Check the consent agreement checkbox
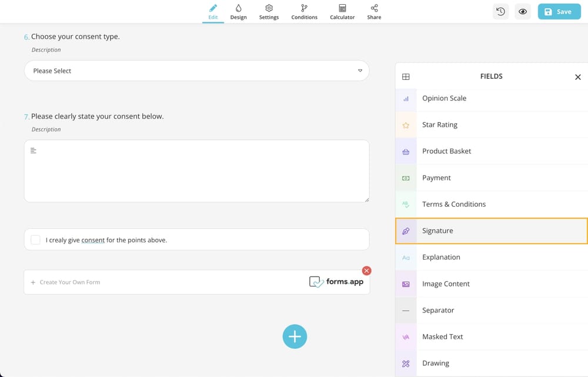Viewport: 588px width, 377px height. point(35,240)
